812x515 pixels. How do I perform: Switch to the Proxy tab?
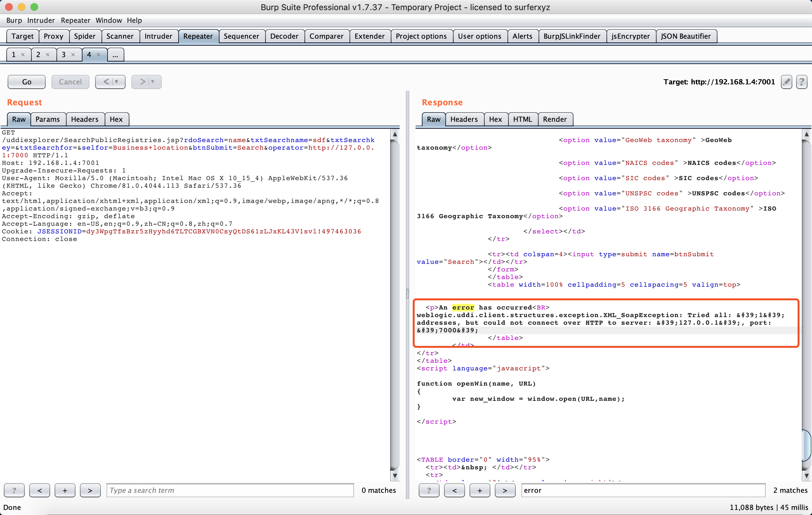pyautogui.click(x=54, y=36)
